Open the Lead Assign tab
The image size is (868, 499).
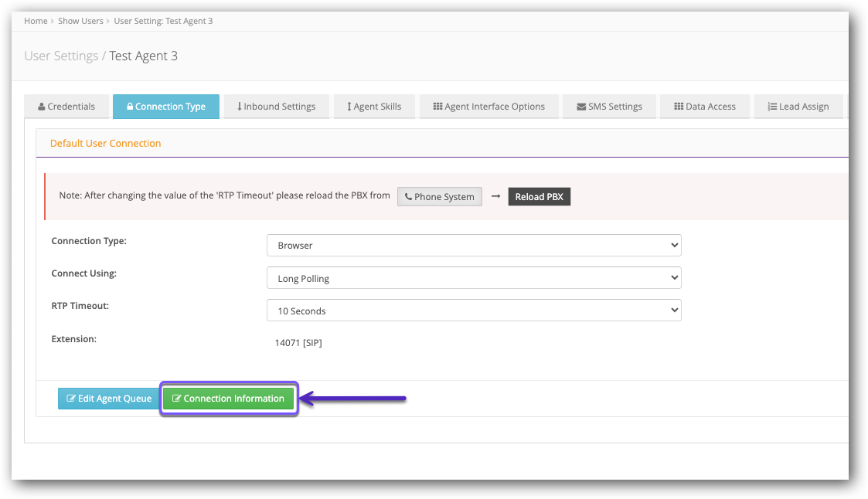tap(798, 107)
